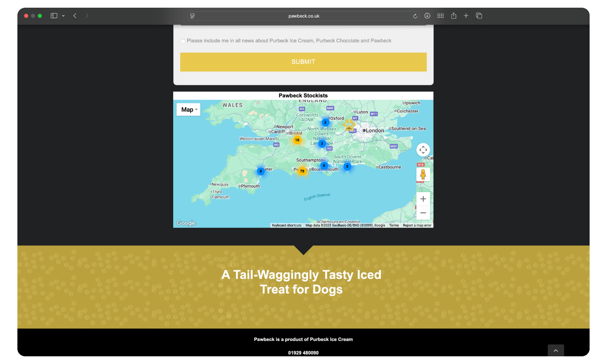Click the cluster marker showing 79 near Poole

click(x=302, y=171)
